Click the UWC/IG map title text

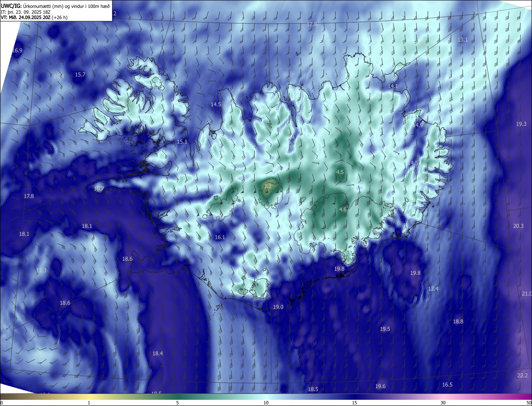click(x=55, y=5)
